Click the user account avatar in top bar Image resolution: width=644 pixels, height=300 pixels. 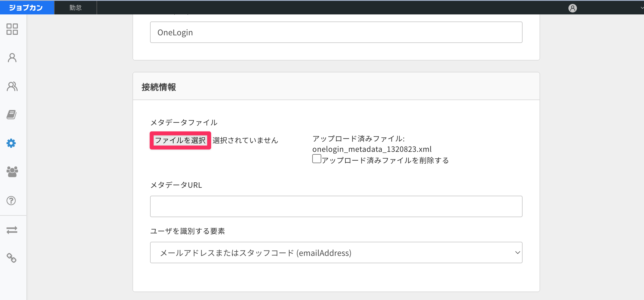tap(572, 8)
